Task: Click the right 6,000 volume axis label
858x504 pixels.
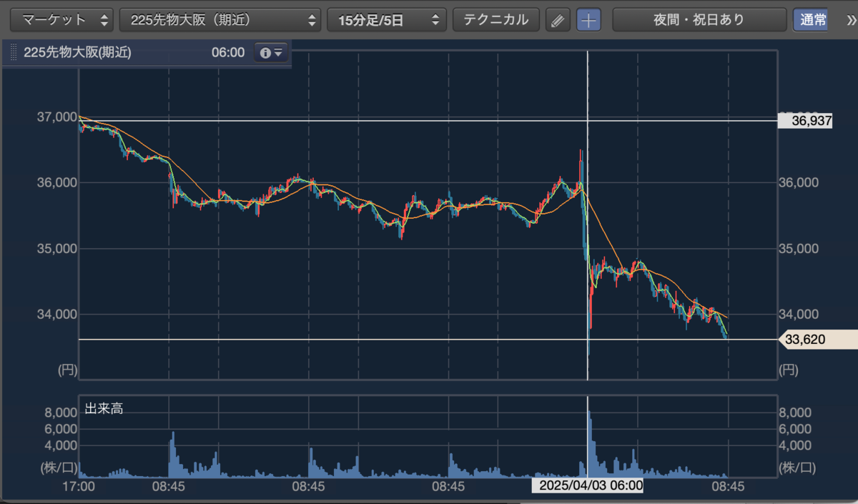Action: [x=794, y=429]
